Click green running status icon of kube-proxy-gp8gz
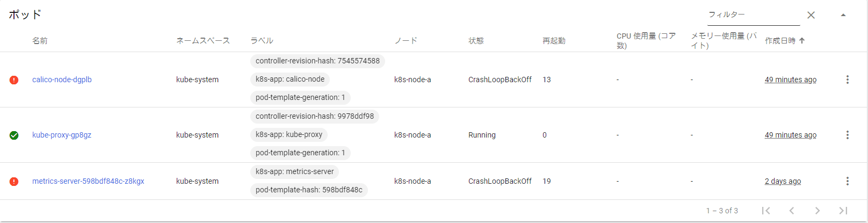Viewport: 868px width, 223px height. click(14, 135)
